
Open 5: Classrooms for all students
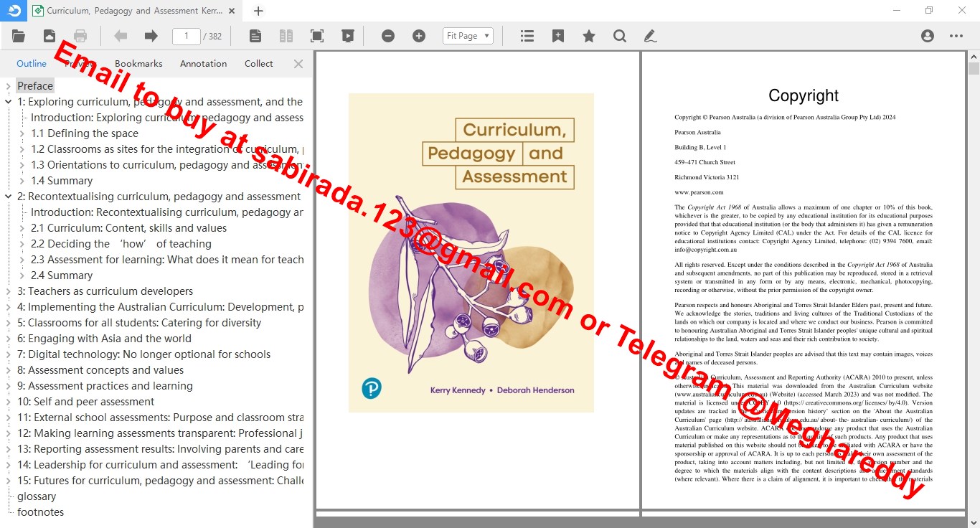coord(139,323)
